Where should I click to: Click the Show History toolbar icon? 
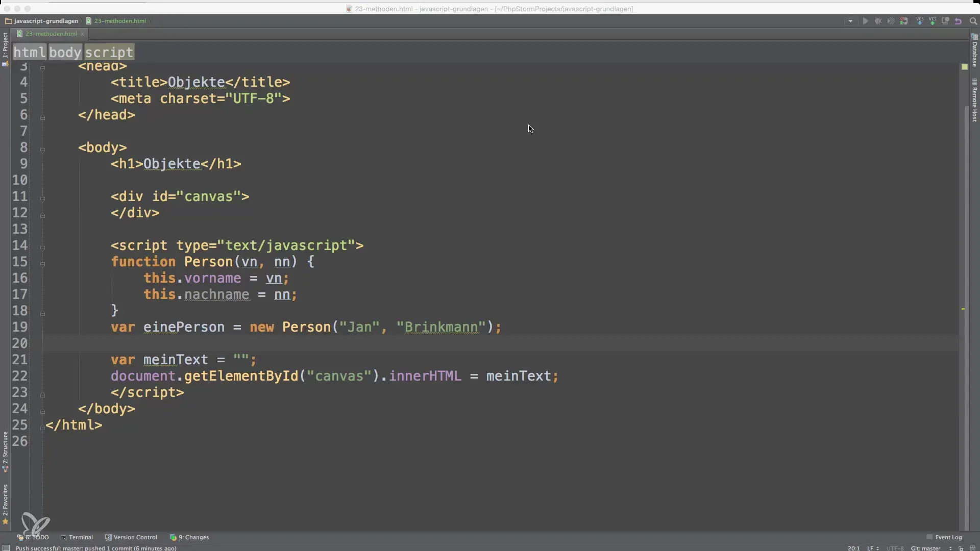coord(945,21)
